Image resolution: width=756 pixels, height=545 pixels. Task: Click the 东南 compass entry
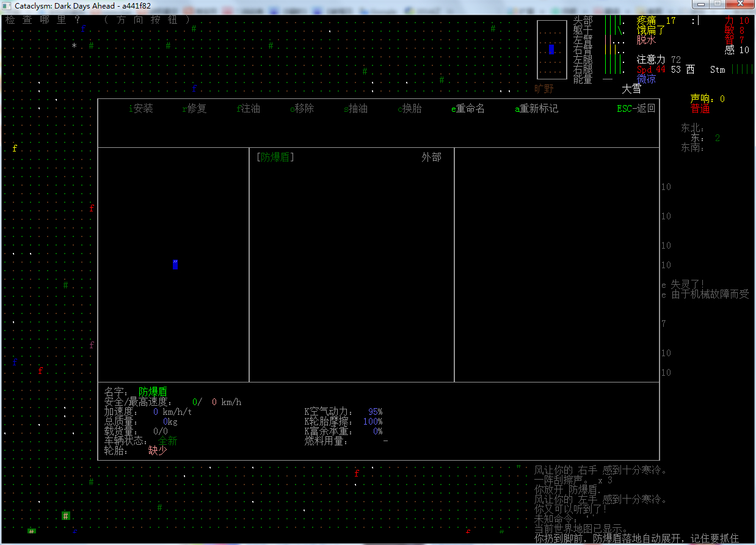(693, 148)
